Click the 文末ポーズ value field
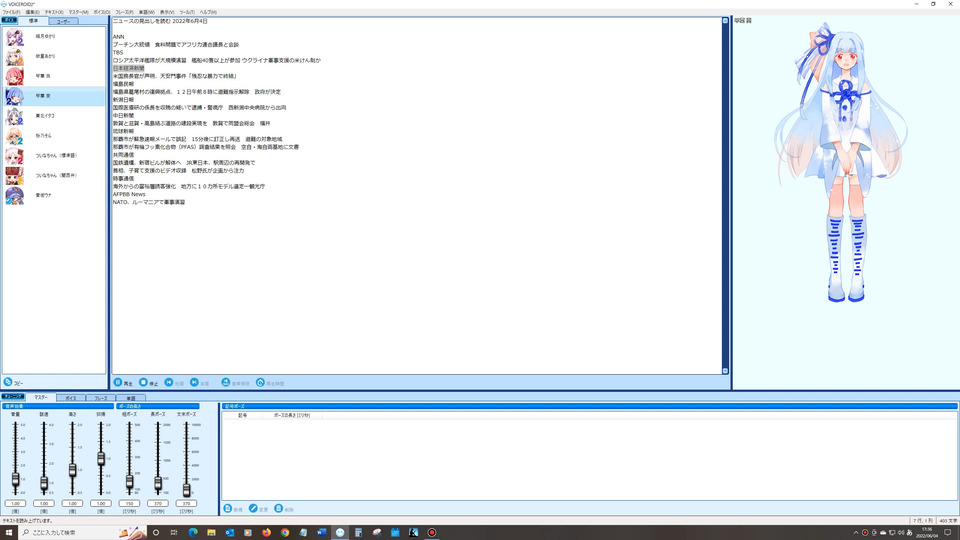Image resolution: width=960 pixels, height=540 pixels. point(186,503)
